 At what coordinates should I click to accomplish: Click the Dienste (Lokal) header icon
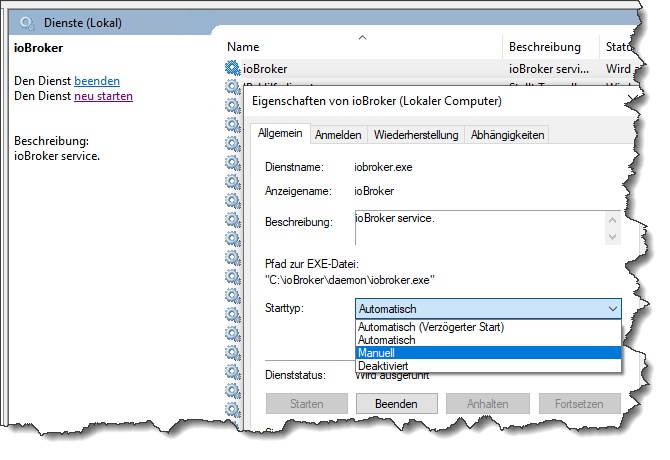[x=27, y=23]
